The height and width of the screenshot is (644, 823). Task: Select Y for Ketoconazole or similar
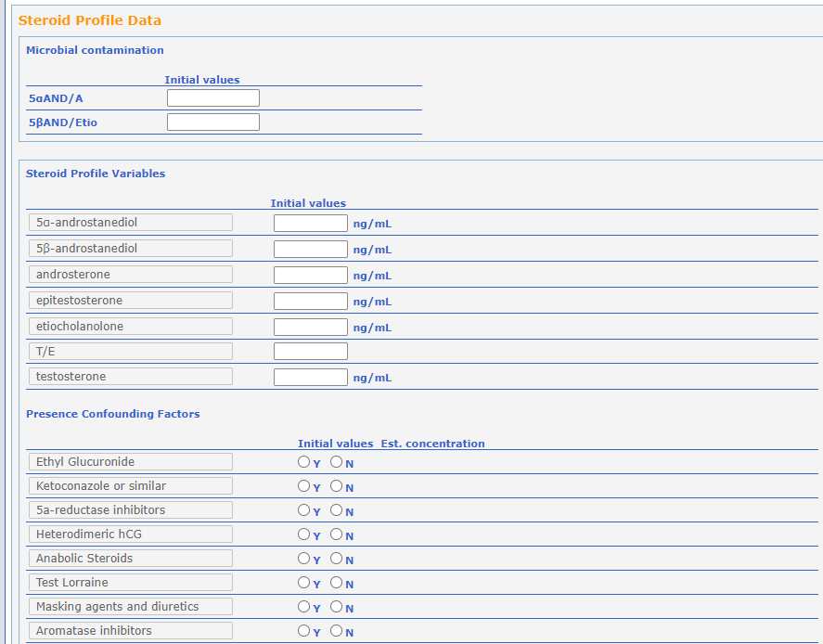(x=303, y=486)
